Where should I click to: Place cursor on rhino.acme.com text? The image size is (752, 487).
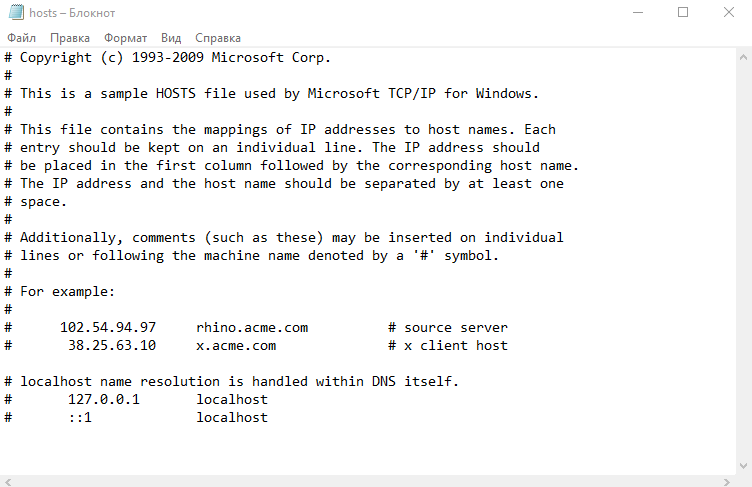pos(252,327)
